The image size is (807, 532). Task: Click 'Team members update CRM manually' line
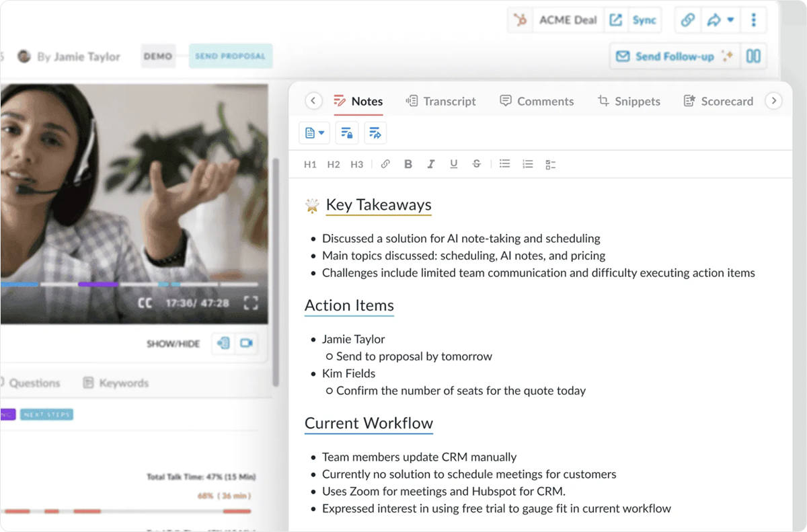point(420,457)
